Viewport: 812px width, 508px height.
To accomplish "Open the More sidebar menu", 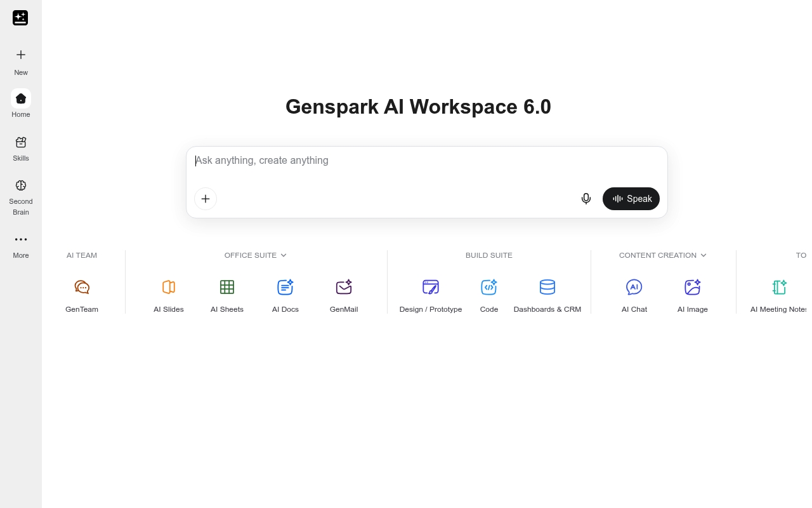I will (21, 246).
